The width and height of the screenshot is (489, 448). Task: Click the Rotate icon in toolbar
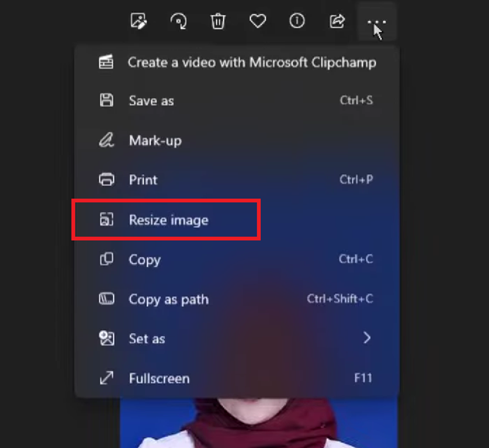tap(178, 21)
